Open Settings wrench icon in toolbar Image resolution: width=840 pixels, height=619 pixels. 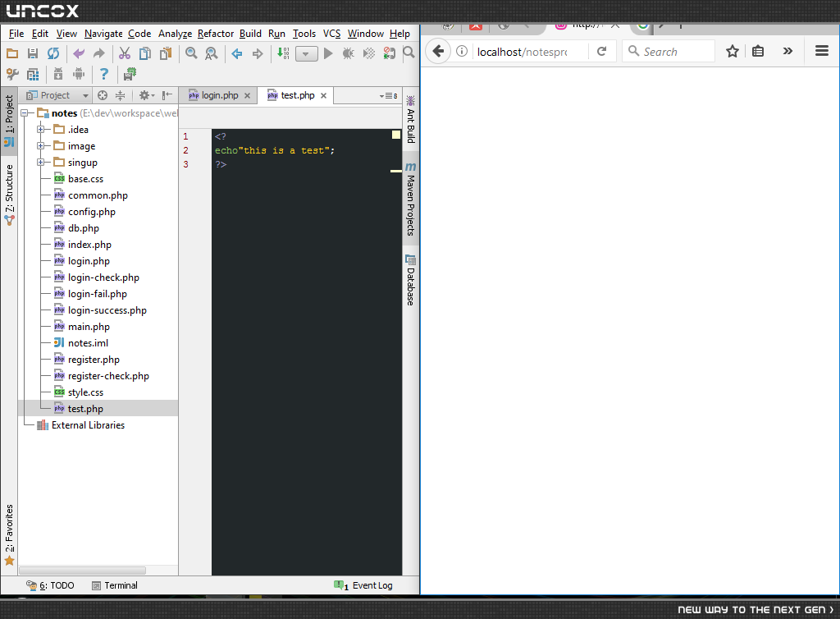tap(11, 74)
